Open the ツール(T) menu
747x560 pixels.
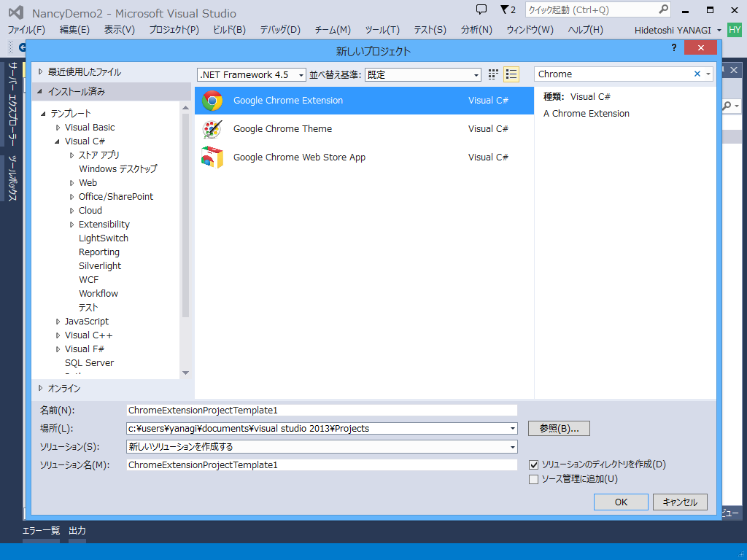coord(382,30)
